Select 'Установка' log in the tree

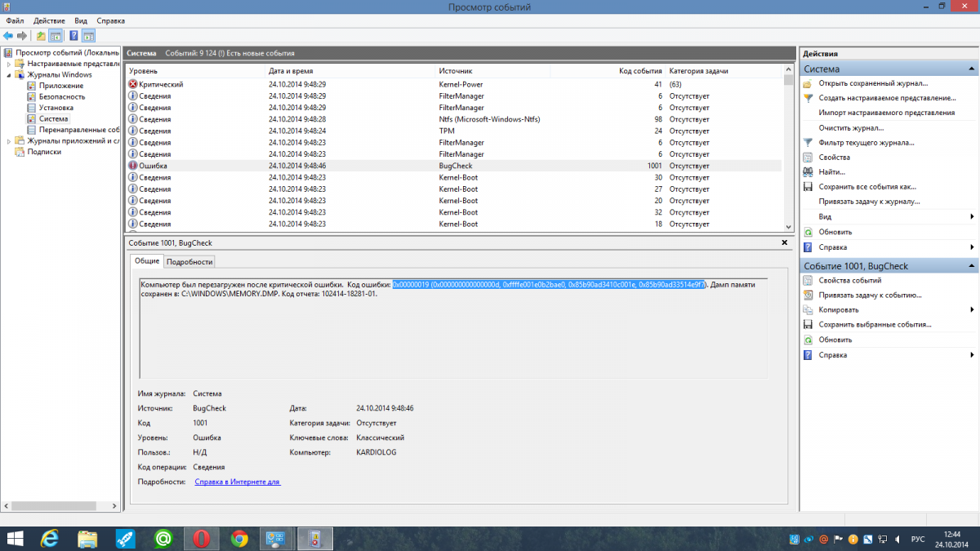[56, 108]
